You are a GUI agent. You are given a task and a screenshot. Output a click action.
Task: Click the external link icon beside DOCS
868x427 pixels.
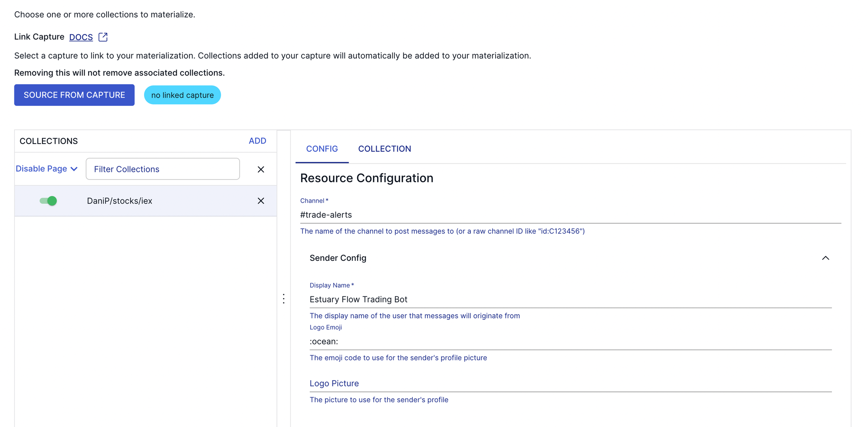(103, 37)
